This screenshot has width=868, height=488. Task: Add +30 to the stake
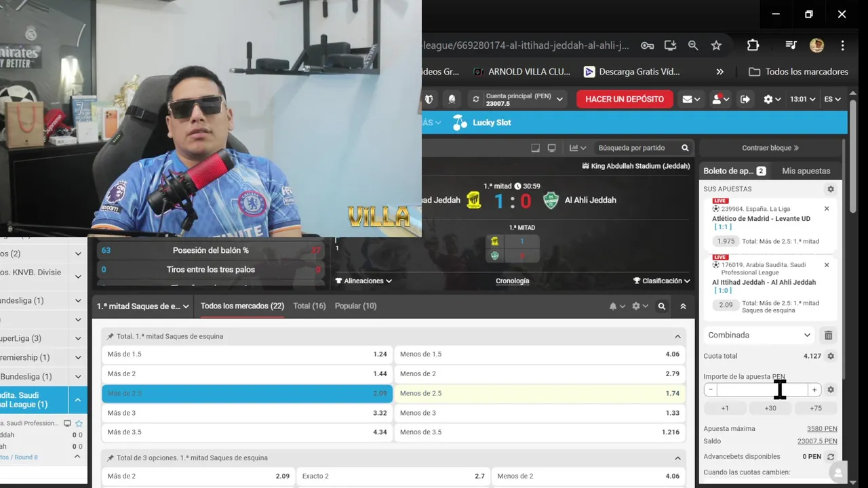[x=770, y=408]
